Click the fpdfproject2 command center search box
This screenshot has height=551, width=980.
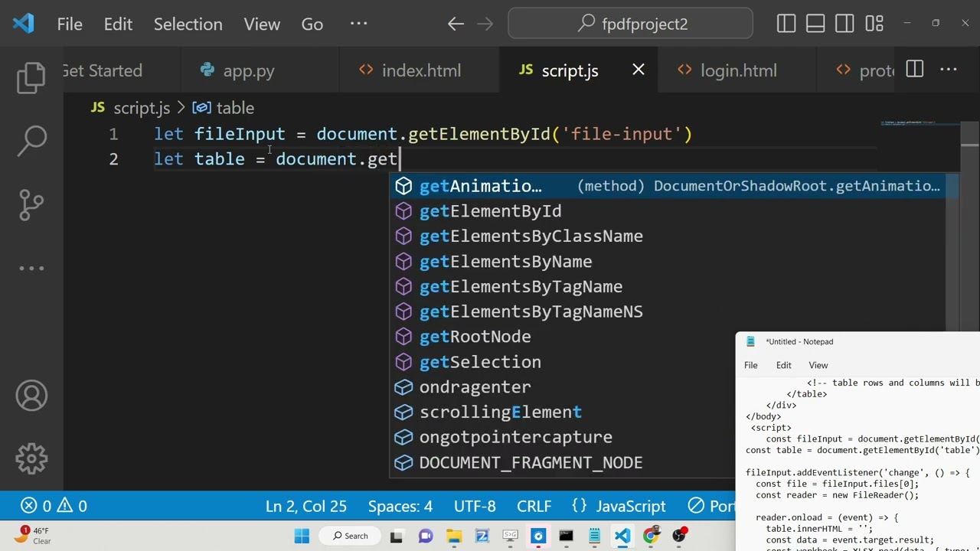click(630, 24)
